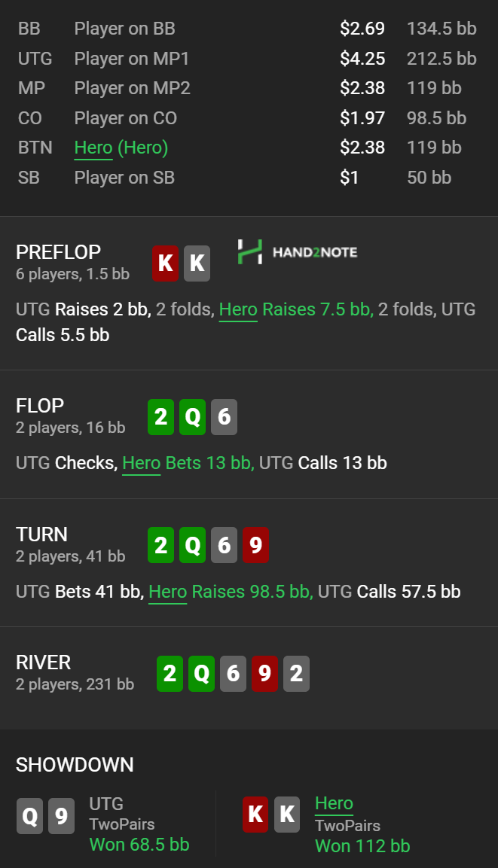Viewport: 498px width, 868px height.
Task: Click the Hero link in turn action
Action: click(168, 591)
